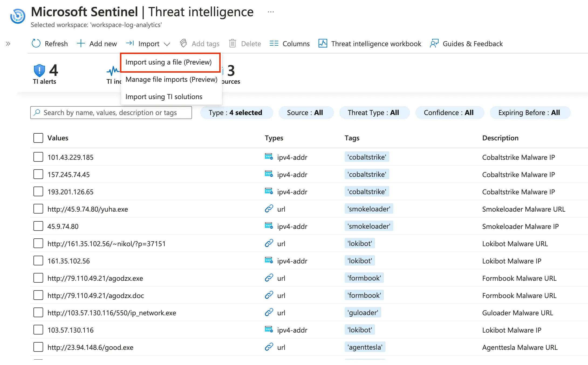Click the 'cobaltstrike' tag on 101.43.229.185

point(367,157)
